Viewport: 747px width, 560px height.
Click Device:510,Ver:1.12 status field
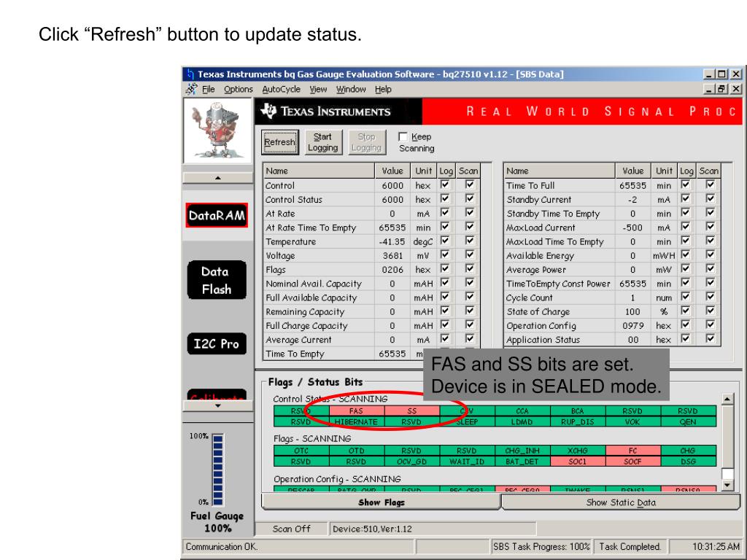click(x=433, y=529)
